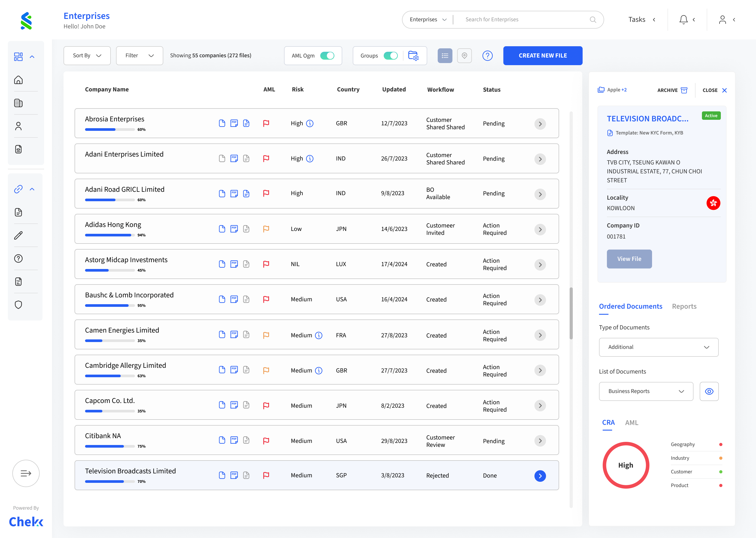Switch to map location view icon

pyautogui.click(x=464, y=56)
